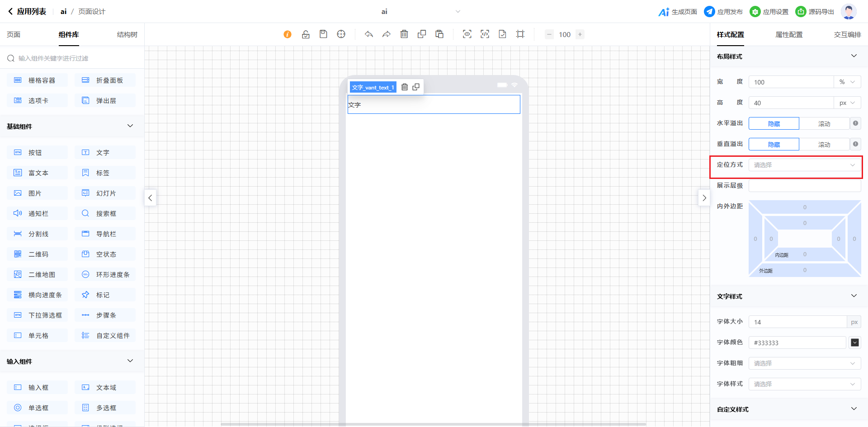Click the preview eye icon in toolbar

pyautogui.click(x=467, y=34)
